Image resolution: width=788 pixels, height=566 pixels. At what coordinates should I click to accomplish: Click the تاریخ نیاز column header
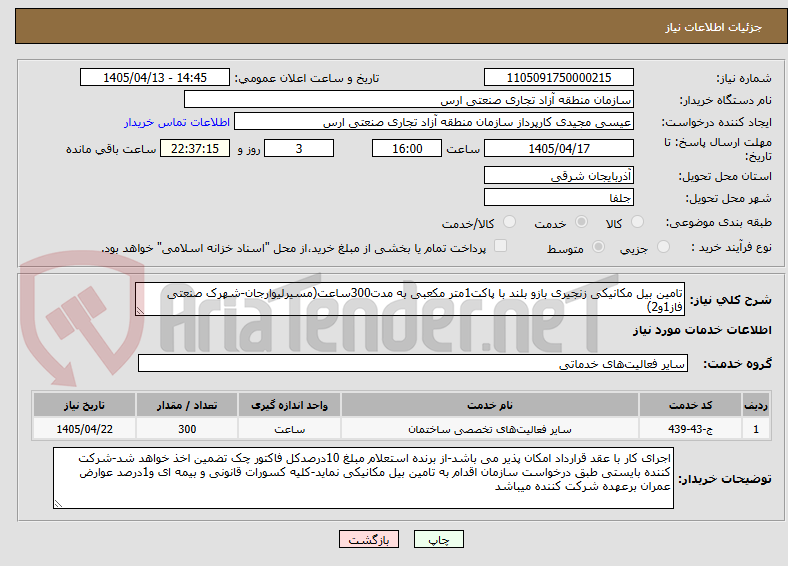click(84, 405)
